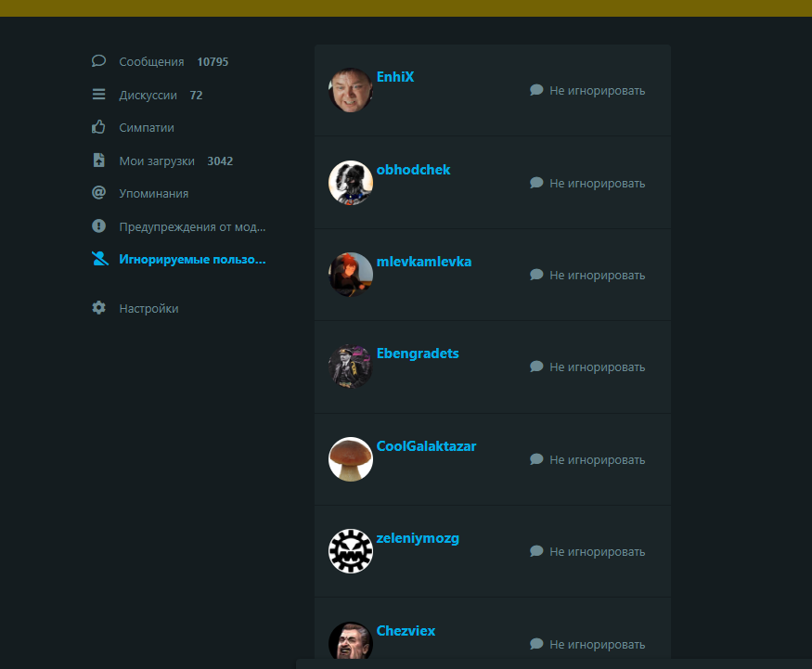Screen dimensions: 812x669
Task: Click the chat bubble icon in mlevkamlevka row
Action: click(x=536, y=275)
